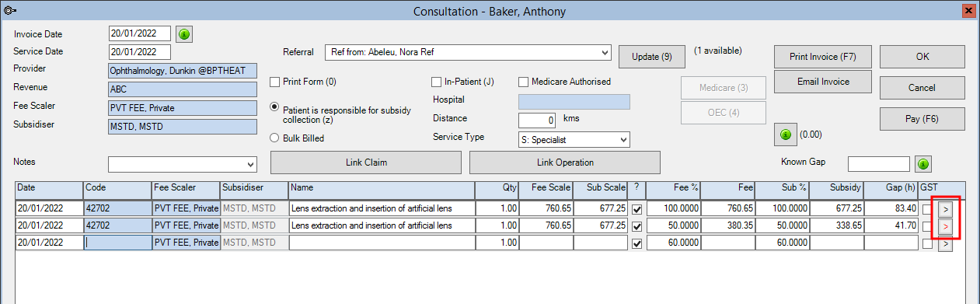Click green info icon beside Invoice Date

183,34
